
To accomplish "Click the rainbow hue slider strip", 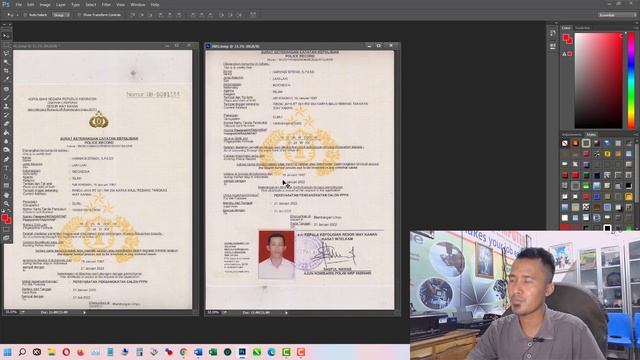I will pyautogui.click(x=631, y=80).
